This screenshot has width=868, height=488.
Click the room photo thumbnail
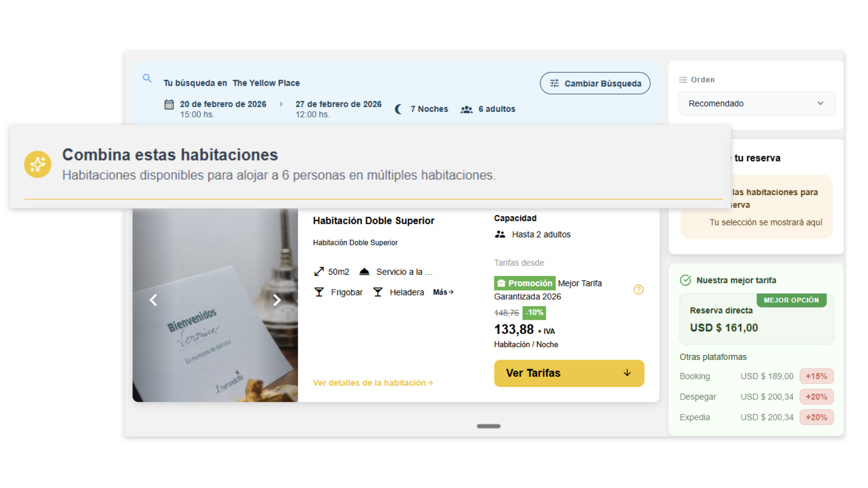(x=215, y=343)
